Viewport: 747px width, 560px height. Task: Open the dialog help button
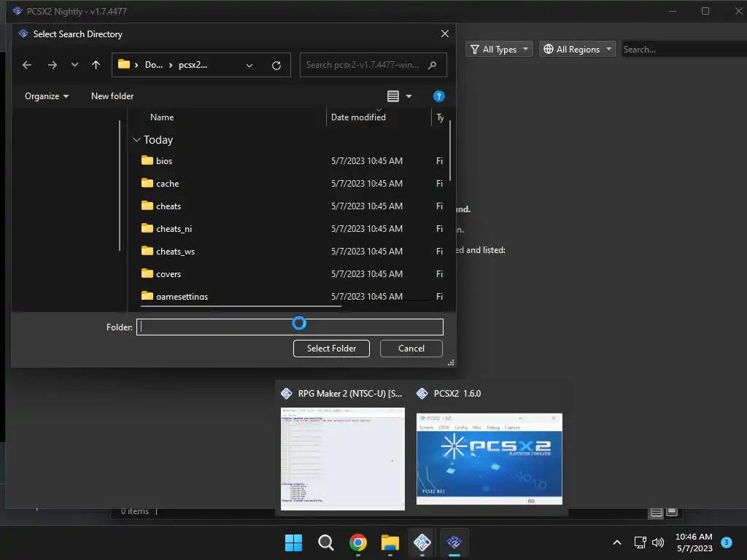(438, 96)
